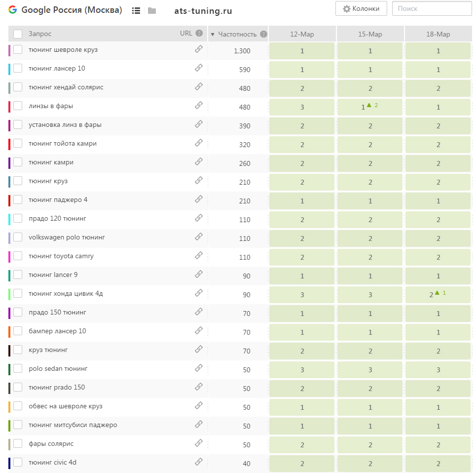
Task: Select the 12-Мар date column header
Action: coord(302,34)
